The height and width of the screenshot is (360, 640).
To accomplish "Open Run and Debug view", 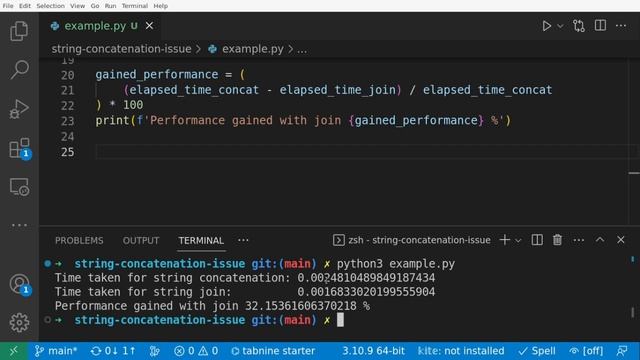I will click(19, 109).
